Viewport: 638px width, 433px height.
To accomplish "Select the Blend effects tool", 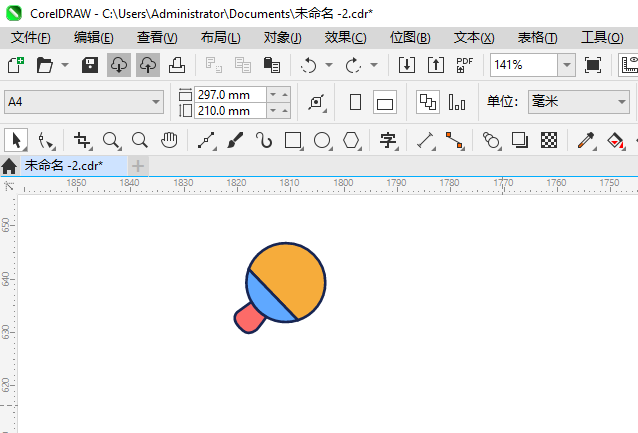I will click(491, 141).
